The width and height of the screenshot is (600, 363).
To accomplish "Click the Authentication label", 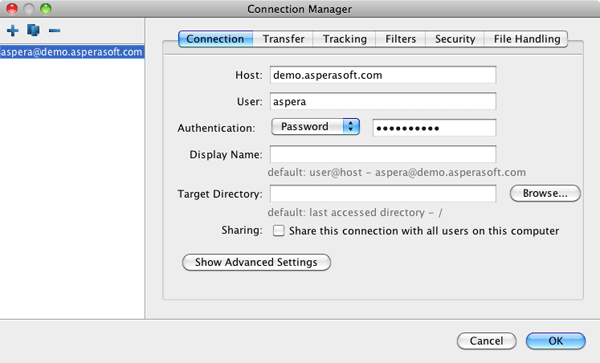I will pyautogui.click(x=216, y=128).
